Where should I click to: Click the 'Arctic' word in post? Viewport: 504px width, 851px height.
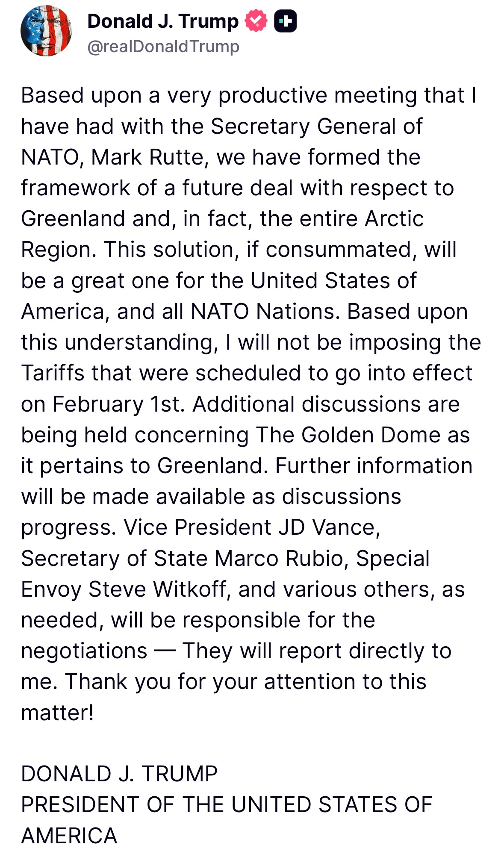point(394,219)
